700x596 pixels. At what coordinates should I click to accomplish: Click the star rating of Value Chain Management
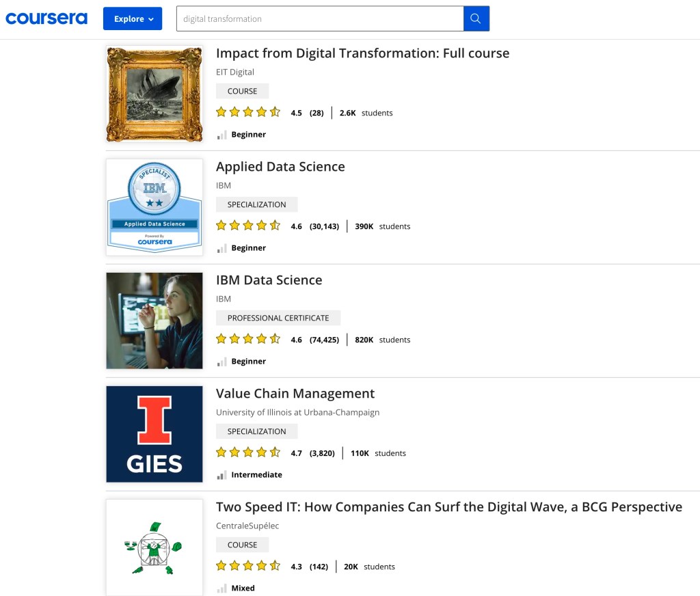[x=248, y=453]
